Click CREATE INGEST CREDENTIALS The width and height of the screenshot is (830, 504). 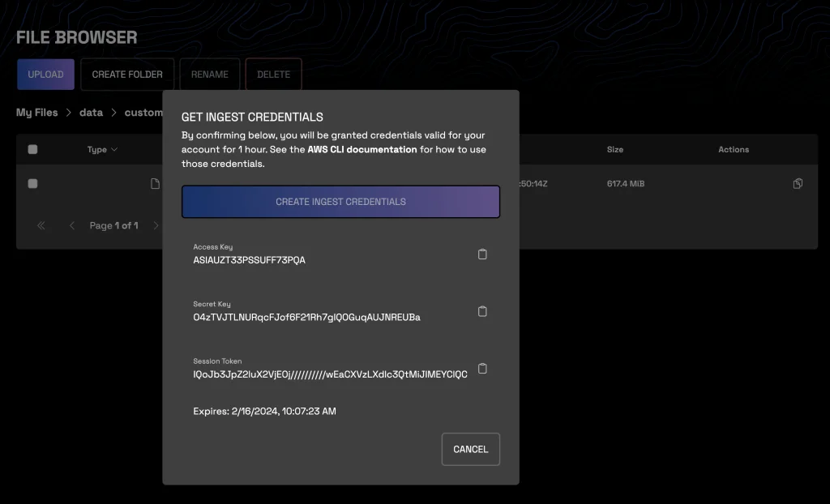point(340,201)
